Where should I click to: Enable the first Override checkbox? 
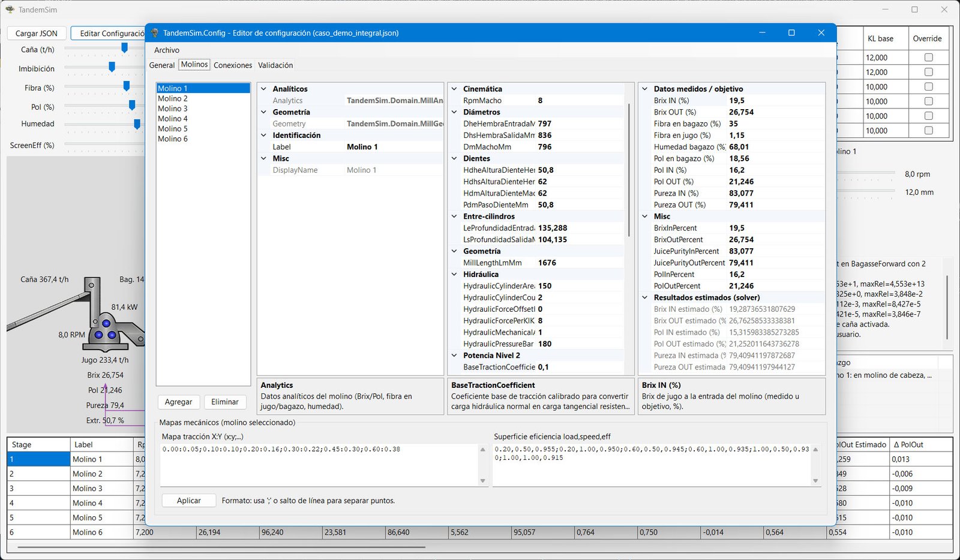point(928,58)
